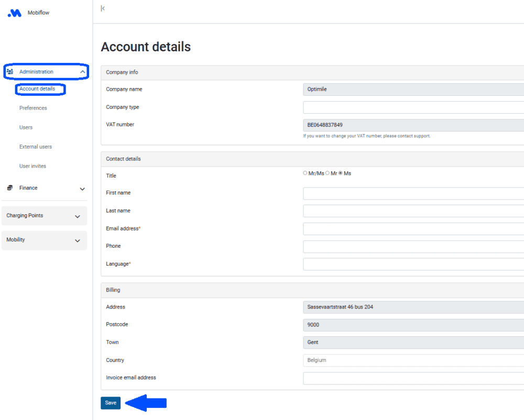Image resolution: width=524 pixels, height=420 pixels.
Task: Go to the Users page
Action: pyautogui.click(x=26, y=127)
